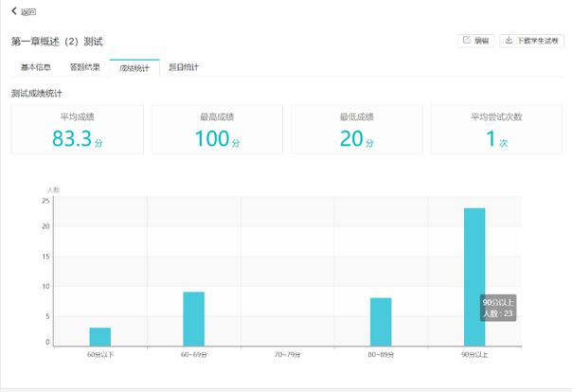This screenshot has width=572, height=392.
Task: Click the 90分以上 bar in chart
Action: (474, 276)
